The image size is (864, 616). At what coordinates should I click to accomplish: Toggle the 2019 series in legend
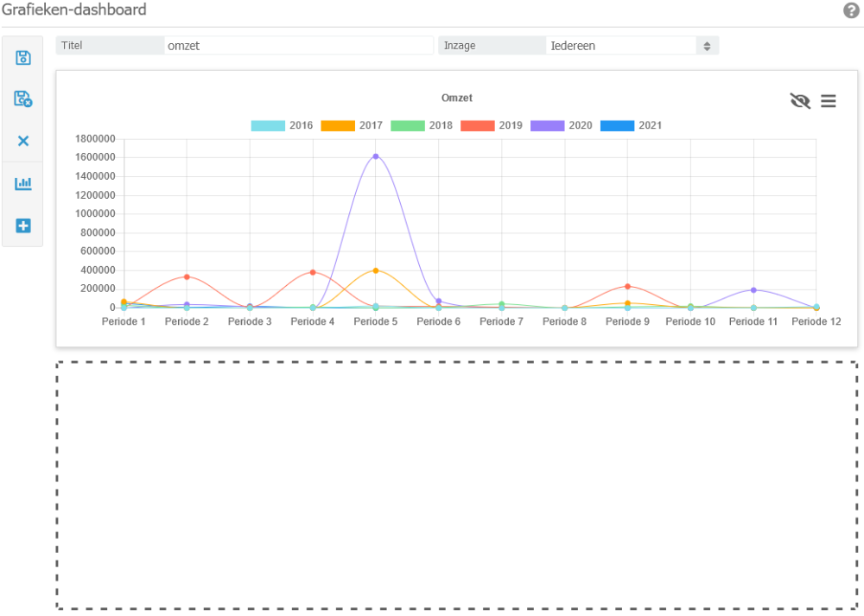[492, 125]
